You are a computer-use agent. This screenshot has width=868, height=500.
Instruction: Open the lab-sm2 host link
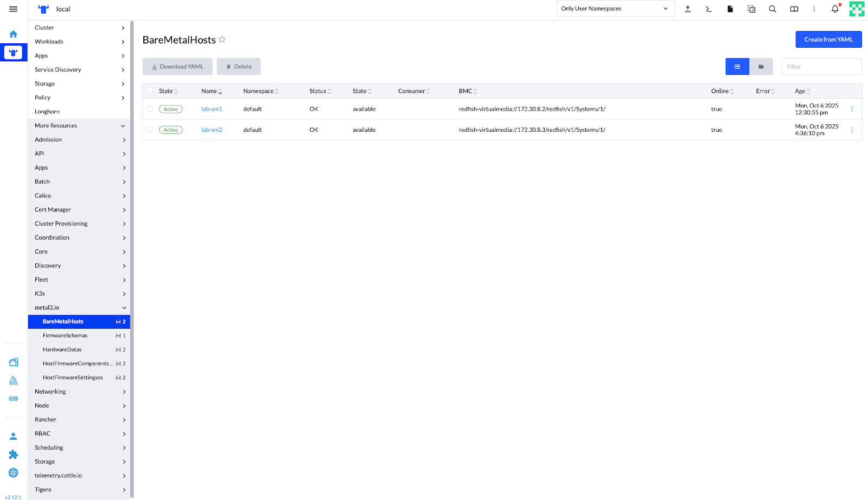212,130
